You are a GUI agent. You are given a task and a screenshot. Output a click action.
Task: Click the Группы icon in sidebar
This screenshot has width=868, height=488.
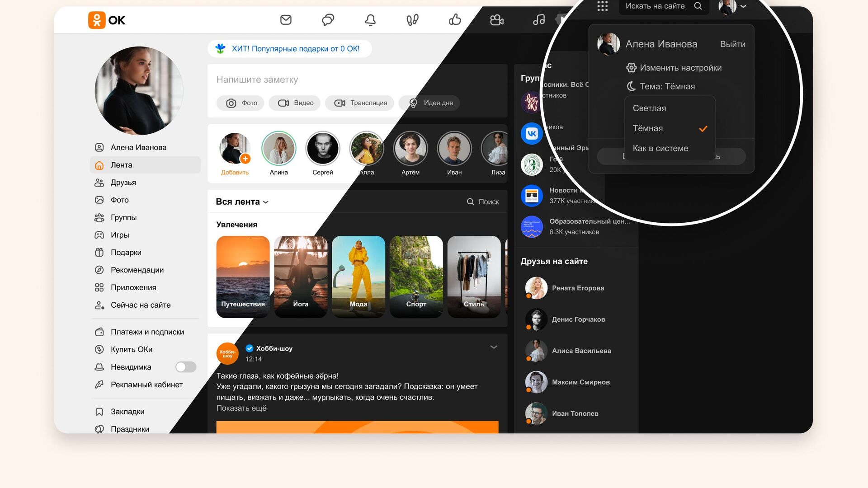pos(99,218)
